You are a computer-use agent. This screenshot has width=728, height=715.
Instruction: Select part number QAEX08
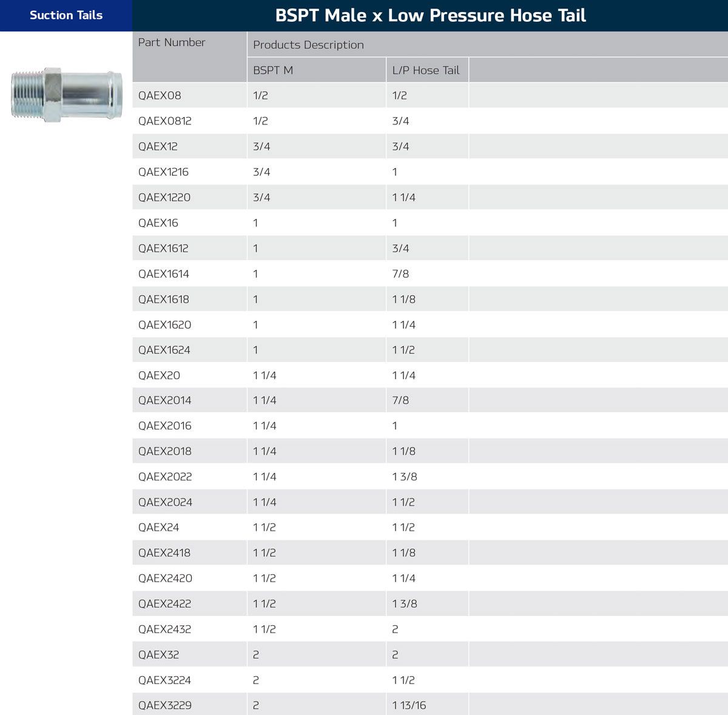pyautogui.click(x=160, y=96)
